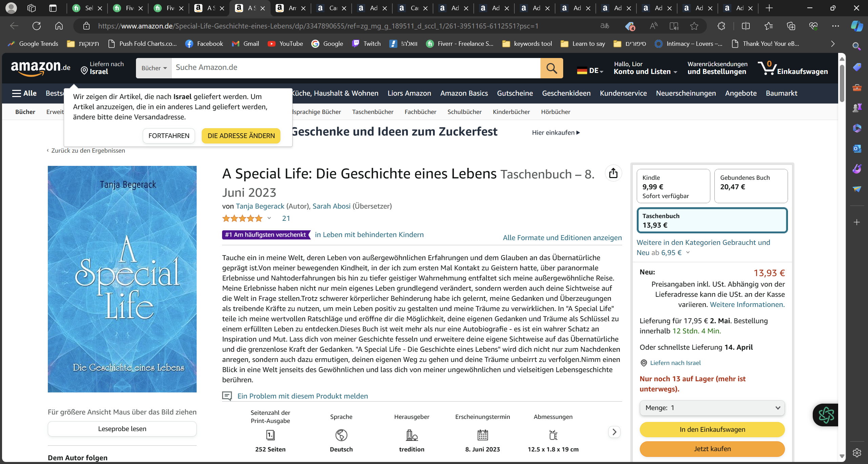
Task: Open the browser profile avatar
Action: pos(11,8)
